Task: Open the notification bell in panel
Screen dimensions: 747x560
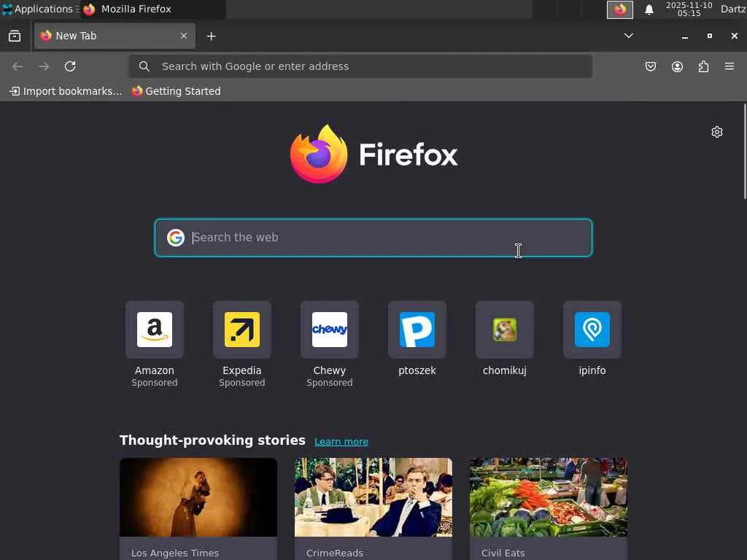Action: coord(649,9)
